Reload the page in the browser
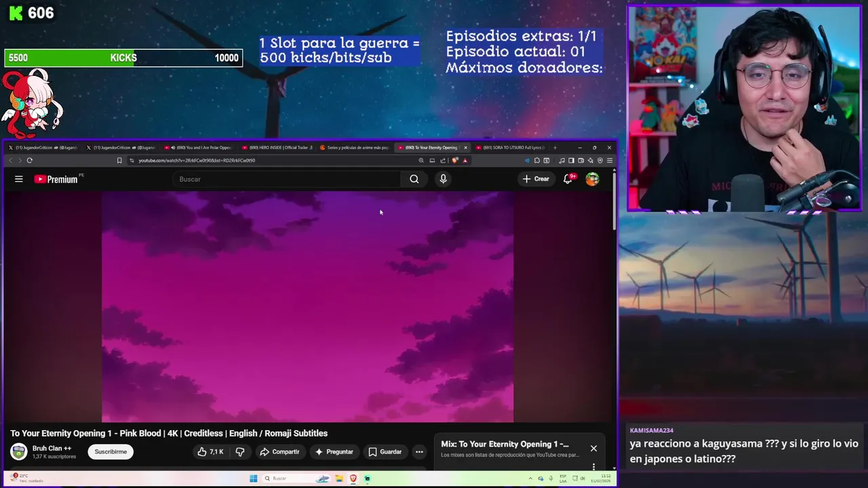The height and width of the screenshot is (488, 868). pyautogui.click(x=30, y=161)
